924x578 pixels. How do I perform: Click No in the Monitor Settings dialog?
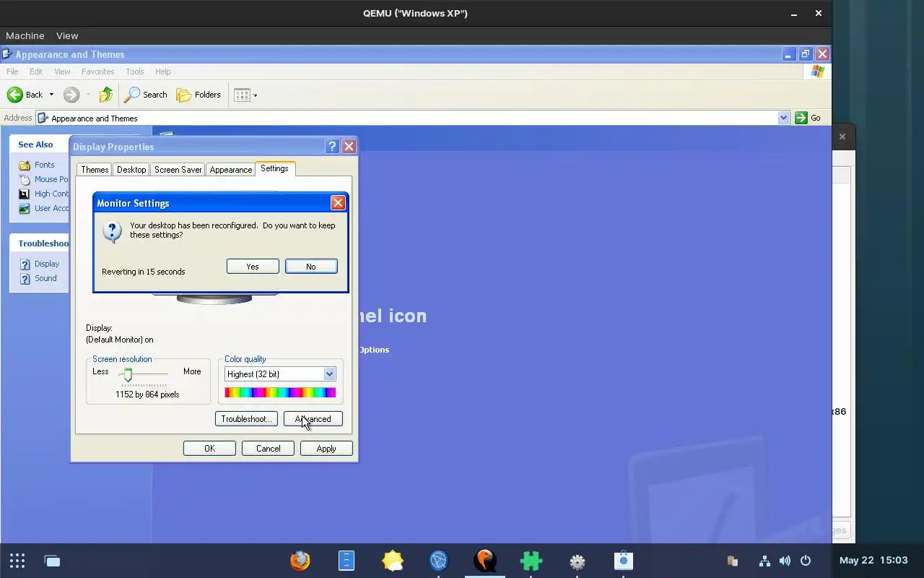click(311, 267)
